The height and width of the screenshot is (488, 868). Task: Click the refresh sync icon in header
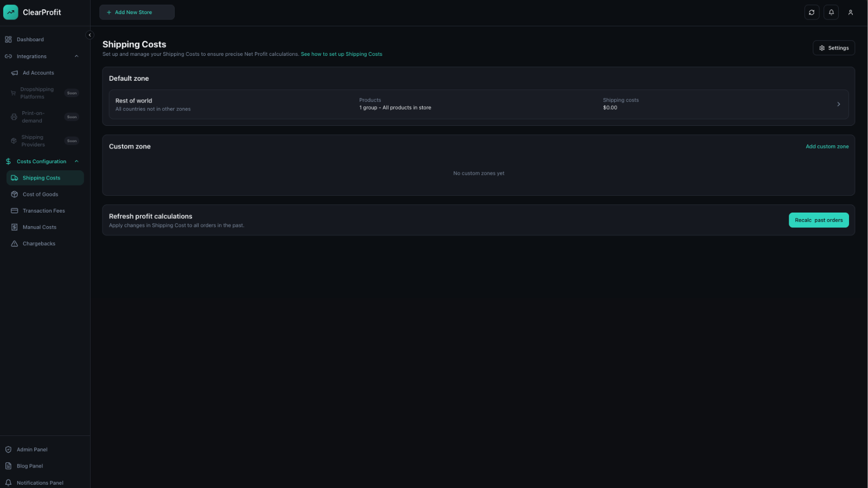point(812,12)
